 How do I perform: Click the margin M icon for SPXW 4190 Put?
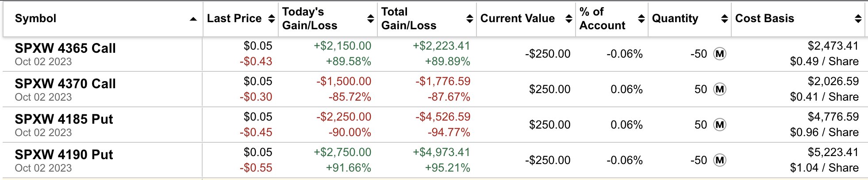720,160
